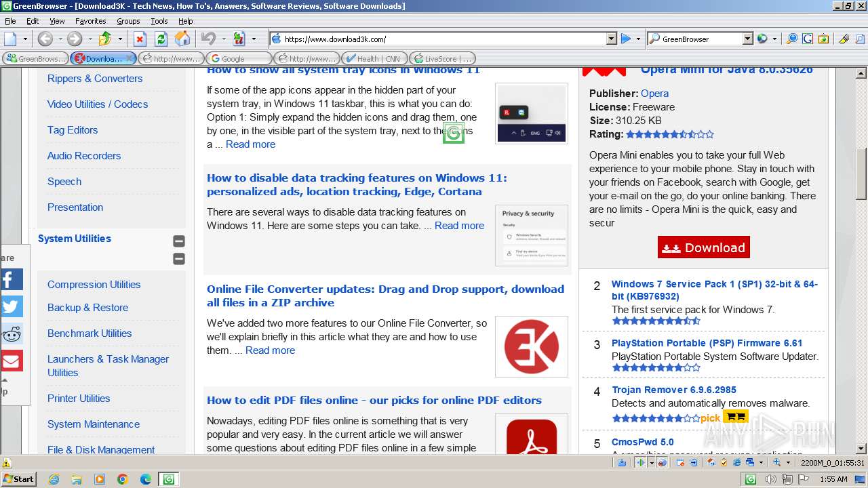Click the Start button

[x=18, y=479]
